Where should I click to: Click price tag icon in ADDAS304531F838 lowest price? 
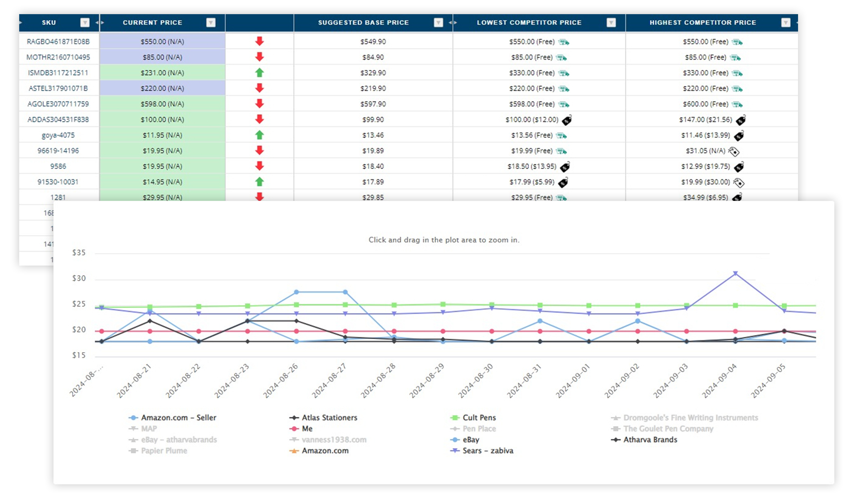[x=566, y=120]
